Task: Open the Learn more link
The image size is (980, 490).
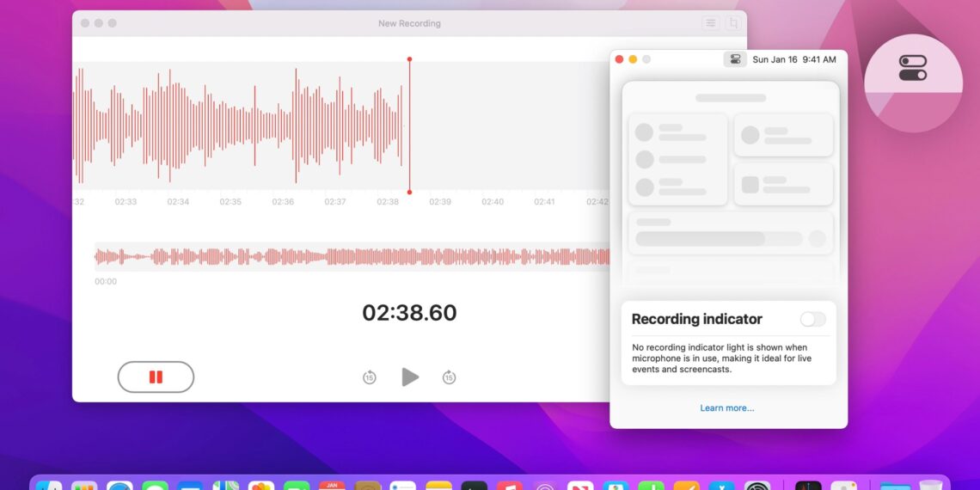Action: click(x=727, y=407)
